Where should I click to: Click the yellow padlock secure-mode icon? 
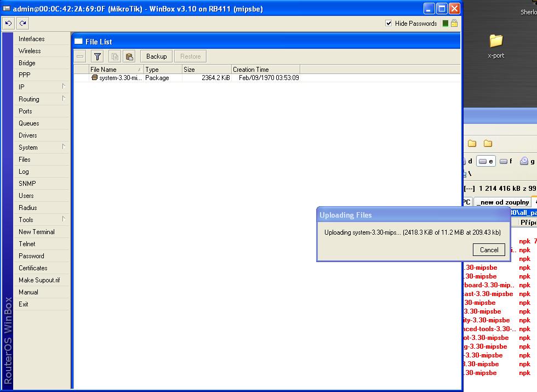[454, 24]
